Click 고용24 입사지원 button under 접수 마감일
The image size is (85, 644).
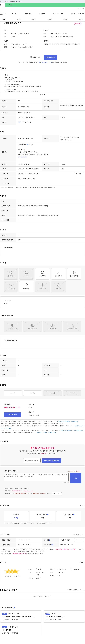click(x=12, y=415)
